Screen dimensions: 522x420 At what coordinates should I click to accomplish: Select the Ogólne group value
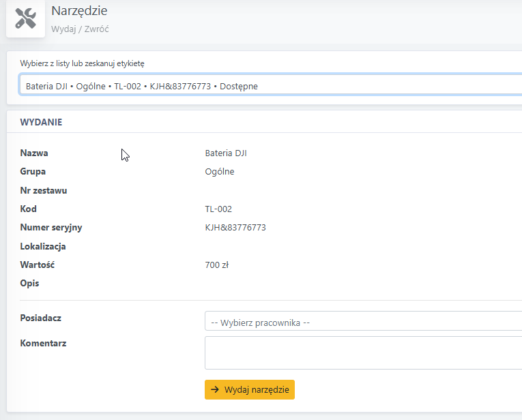tap(220, 172)
